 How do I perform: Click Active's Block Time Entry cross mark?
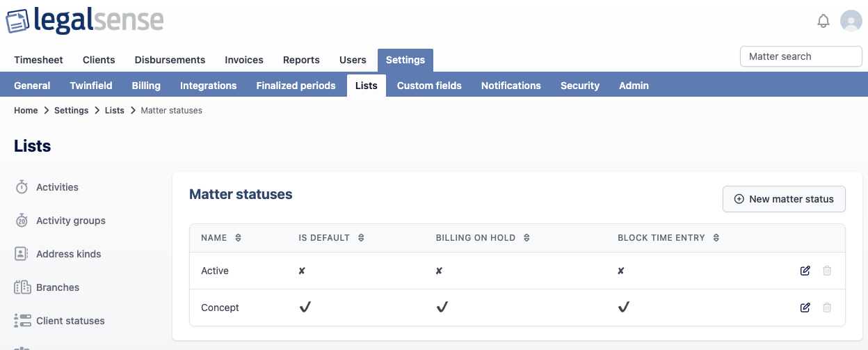(621, 271)
